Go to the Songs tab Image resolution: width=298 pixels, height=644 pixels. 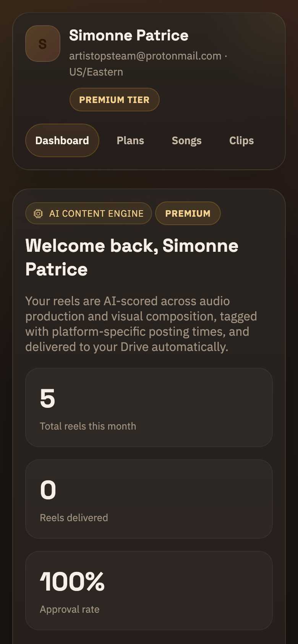[x=186, y=141]
